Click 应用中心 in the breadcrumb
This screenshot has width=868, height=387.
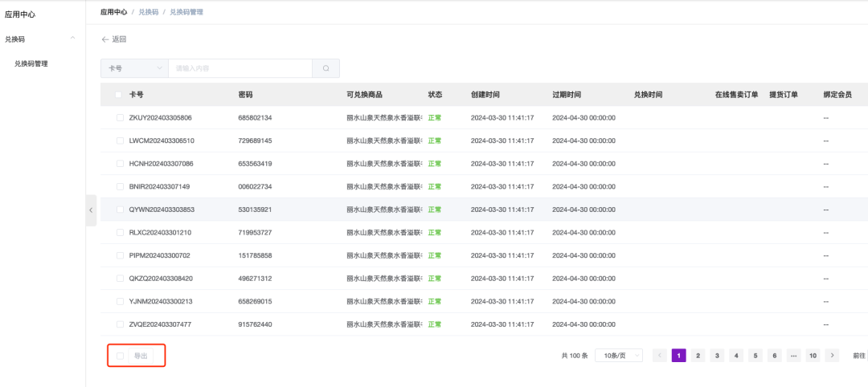(113, 11)
